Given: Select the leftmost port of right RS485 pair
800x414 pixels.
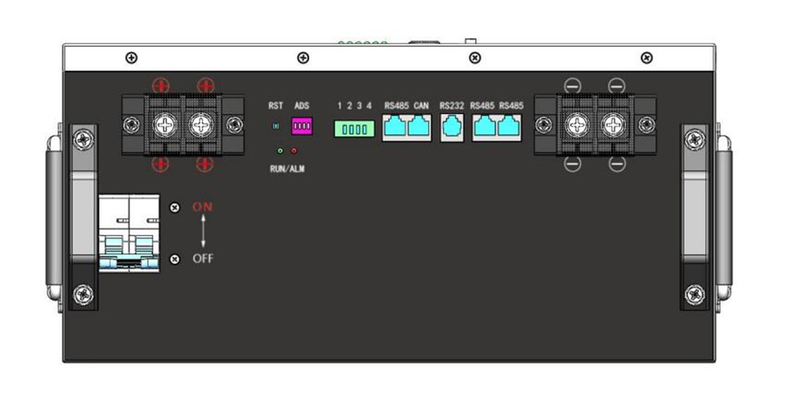Looking at the screenshot, I should pos(485,127).
